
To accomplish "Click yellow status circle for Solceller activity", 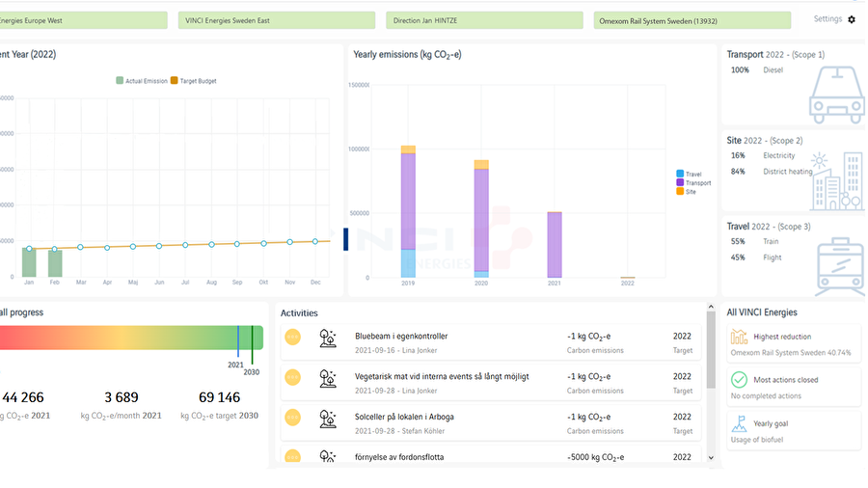I will (x=293, y=418).
